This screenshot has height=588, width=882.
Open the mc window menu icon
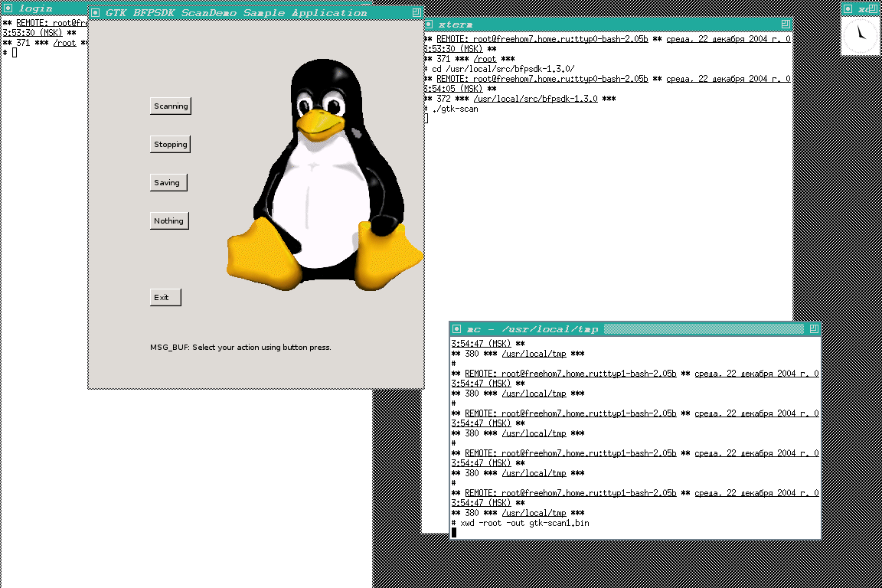coord(457,329)
